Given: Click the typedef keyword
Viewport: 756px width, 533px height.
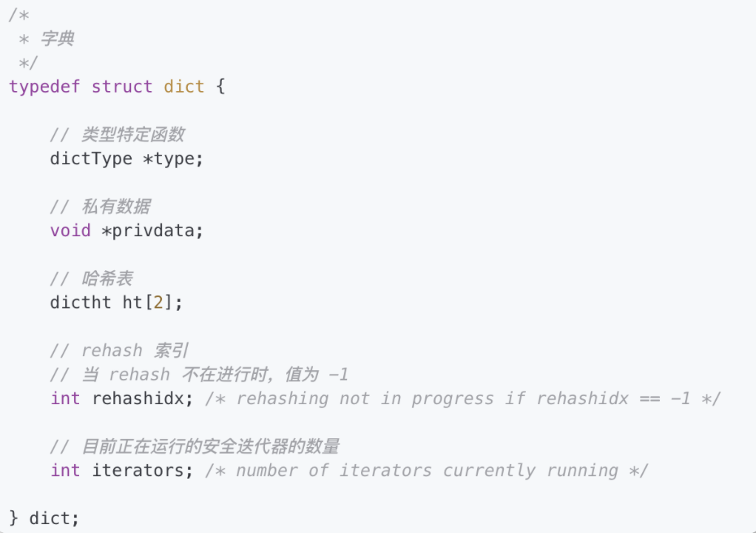Looking at the screenshot, I should pyautogui.click(x=44, y=87).
